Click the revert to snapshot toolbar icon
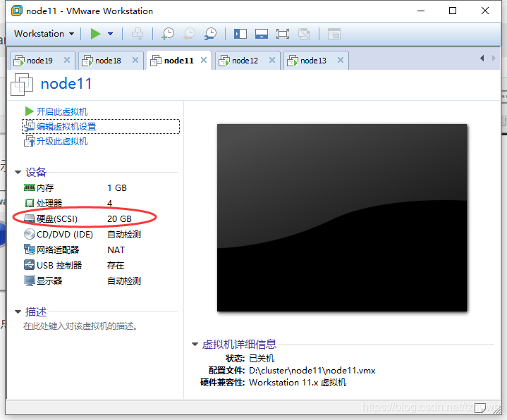 point(189,34)
